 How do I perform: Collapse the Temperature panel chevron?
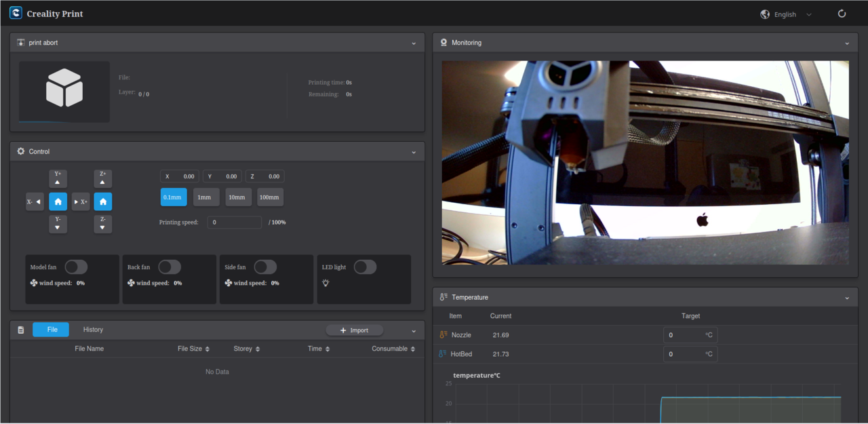coord(847,298)
